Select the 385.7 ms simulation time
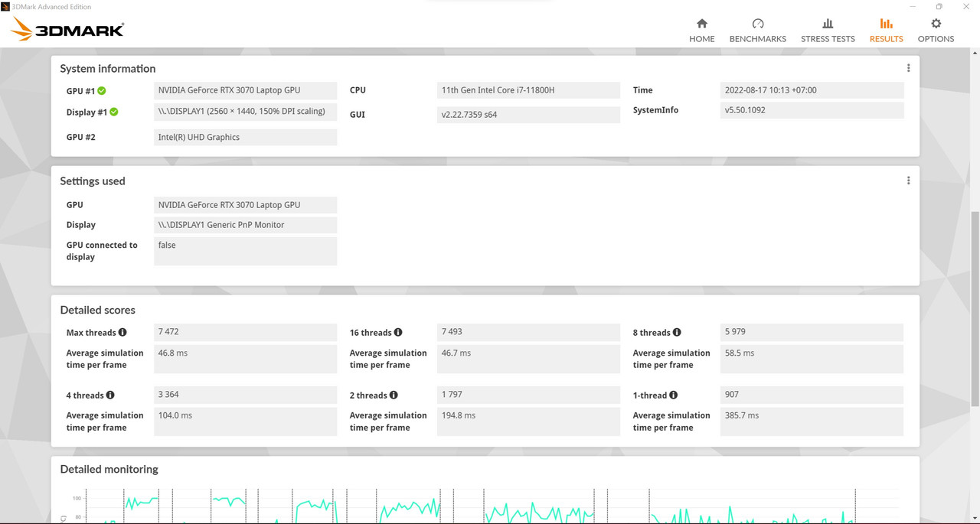This screenshot has width=980, height=524. [x=812, y=421]
